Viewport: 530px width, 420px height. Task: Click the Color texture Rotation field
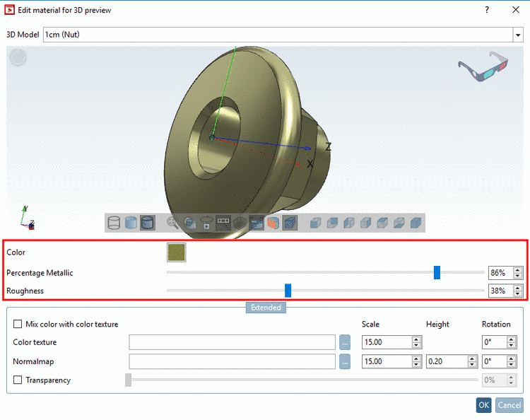coord(495,342)
